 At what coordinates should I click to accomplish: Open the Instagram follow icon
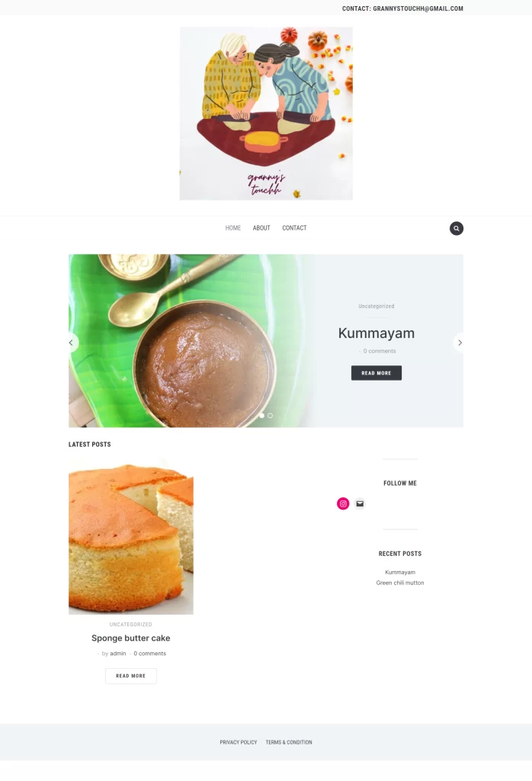click(x=343, y=503)
